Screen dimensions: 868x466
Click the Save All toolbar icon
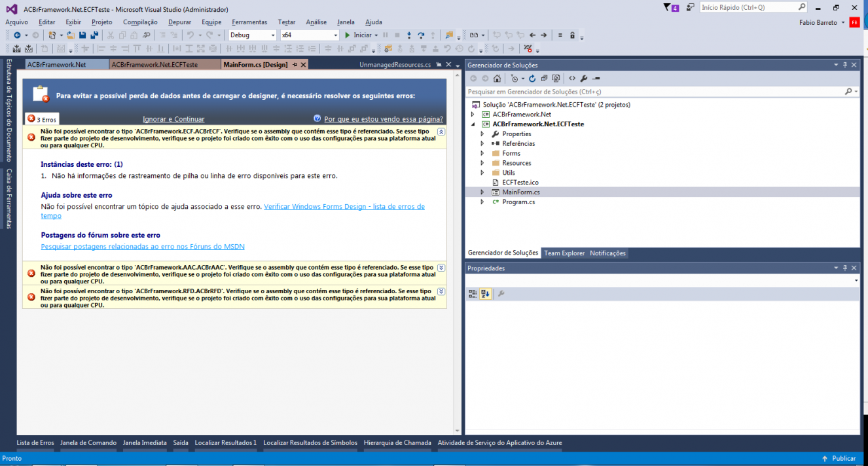pyautogui.click(x=94, y=35)
